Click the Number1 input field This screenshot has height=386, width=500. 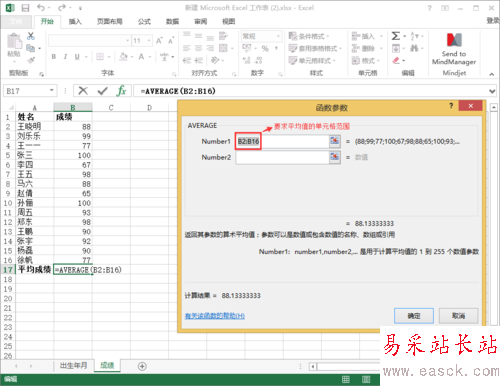(282, 141)
